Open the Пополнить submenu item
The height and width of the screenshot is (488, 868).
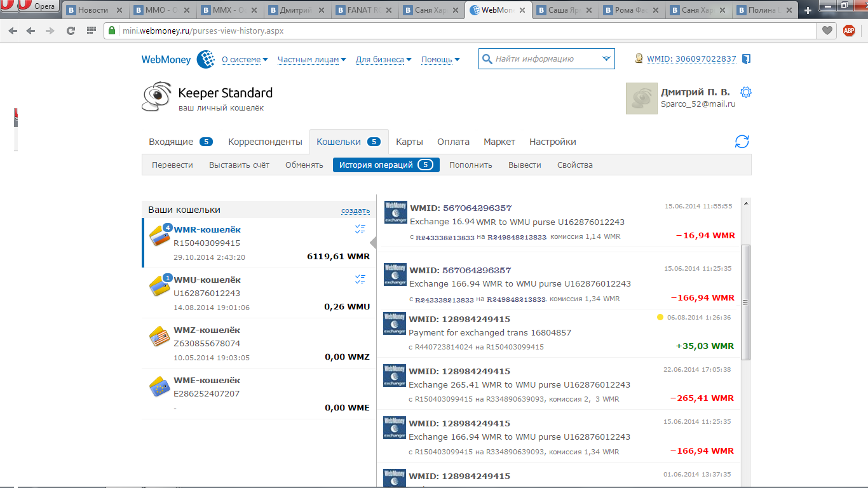(471, 165)
